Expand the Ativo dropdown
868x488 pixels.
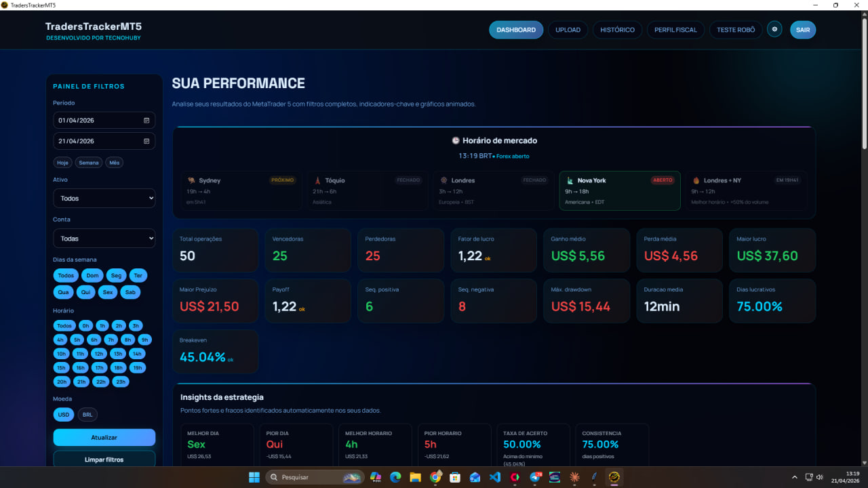coord(104,199)
